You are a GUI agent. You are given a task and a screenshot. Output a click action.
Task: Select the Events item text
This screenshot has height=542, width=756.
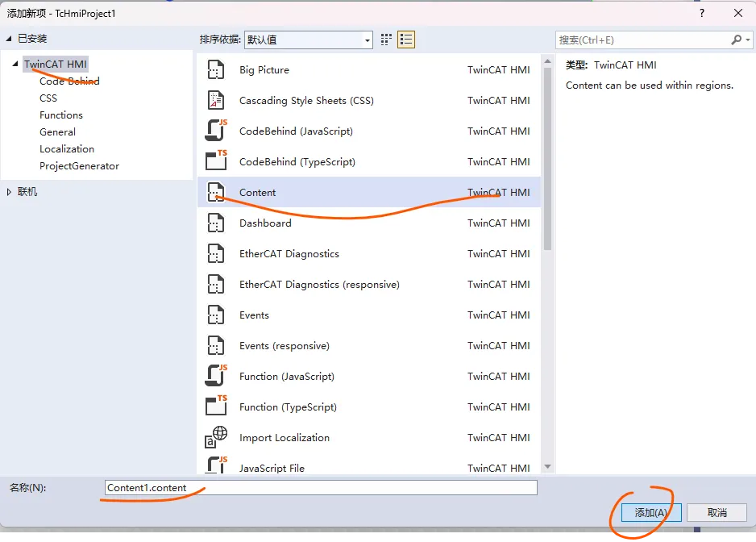(254, 315)
